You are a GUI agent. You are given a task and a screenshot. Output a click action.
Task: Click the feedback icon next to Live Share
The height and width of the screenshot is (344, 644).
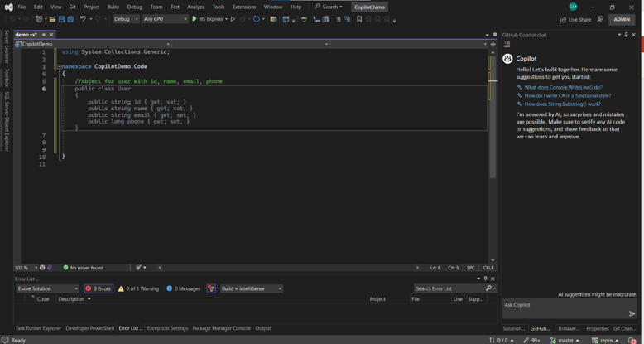[x=600, y=19]
